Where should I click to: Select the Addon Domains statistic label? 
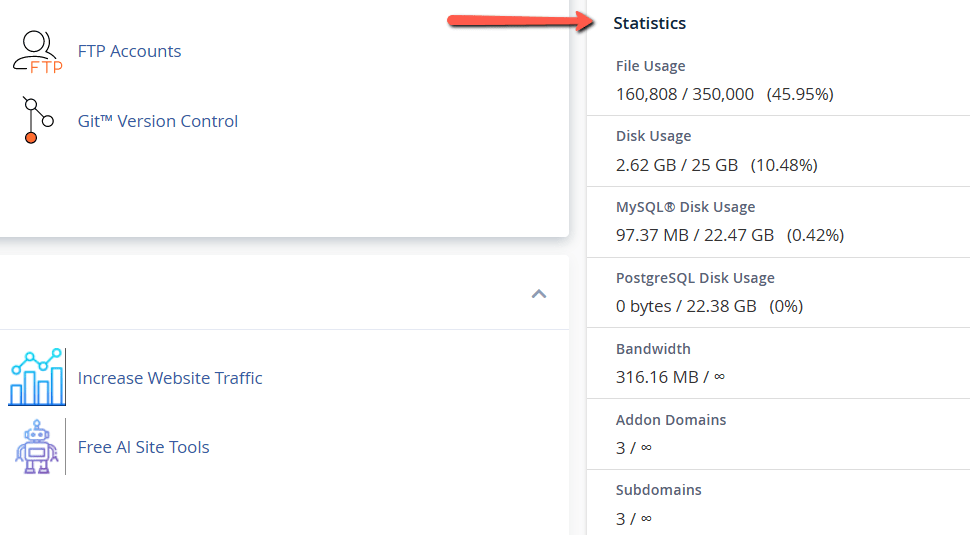click(671, 420)
